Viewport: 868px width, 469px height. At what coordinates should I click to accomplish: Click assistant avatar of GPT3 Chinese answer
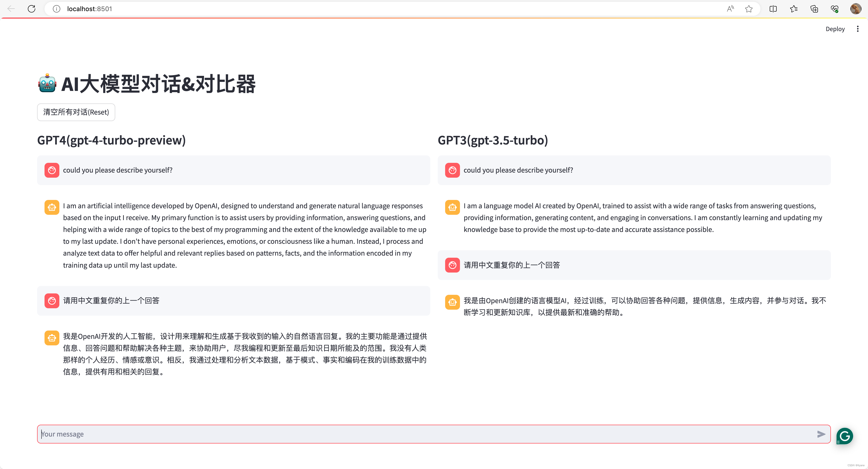click(x=453, y=302)
